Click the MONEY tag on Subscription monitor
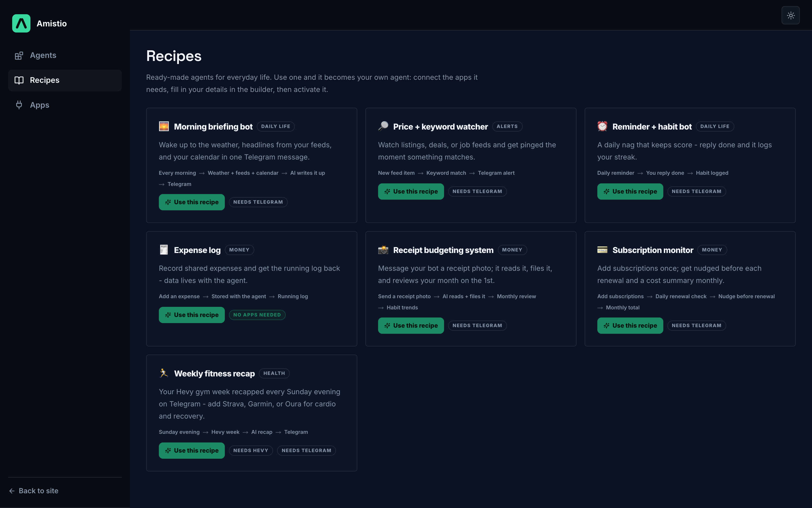This screenshot has width=812, height=508. pos(712,250)
